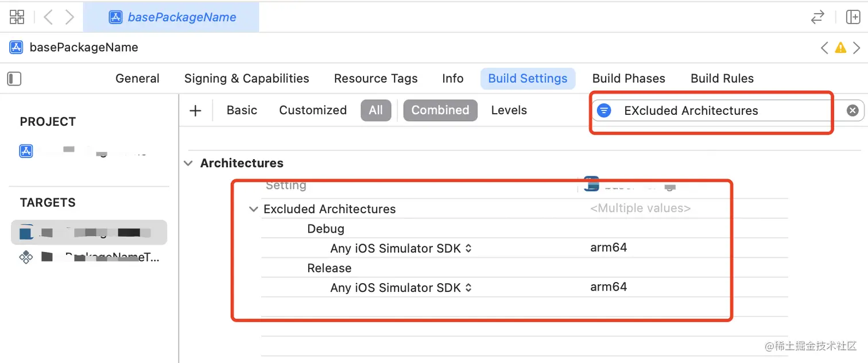
Task: Open the Build Phases tab
Action: point(629,79)
